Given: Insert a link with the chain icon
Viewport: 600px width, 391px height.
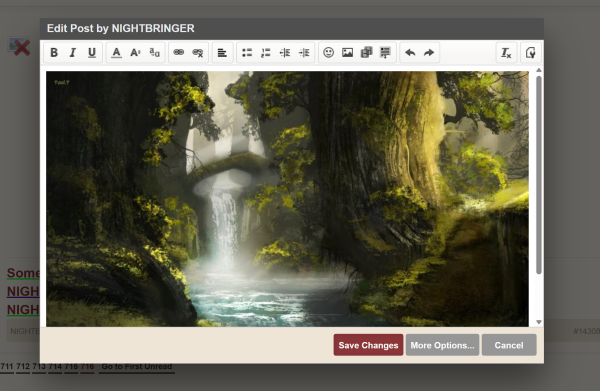Looking at the screenshot, I should pos(179,52).
